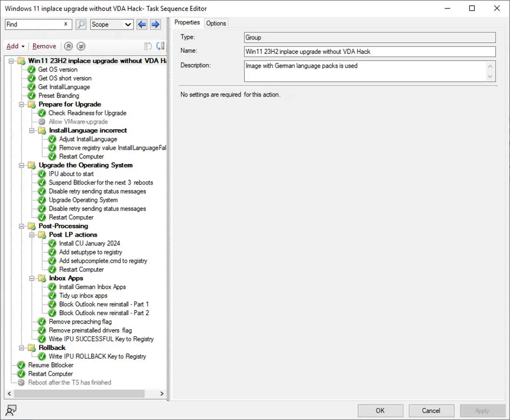Click the blue left arrow find-previous icon

142,24
